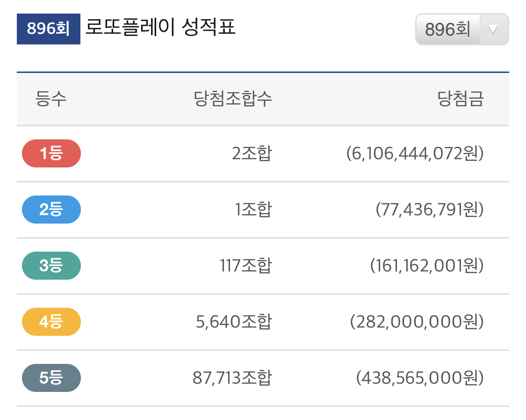Image resolution: width=526 pixels, height=420 pixels.
Task: Click the 당첨조합수 column header
Action: pyautogui.click(x=233, y=99)
